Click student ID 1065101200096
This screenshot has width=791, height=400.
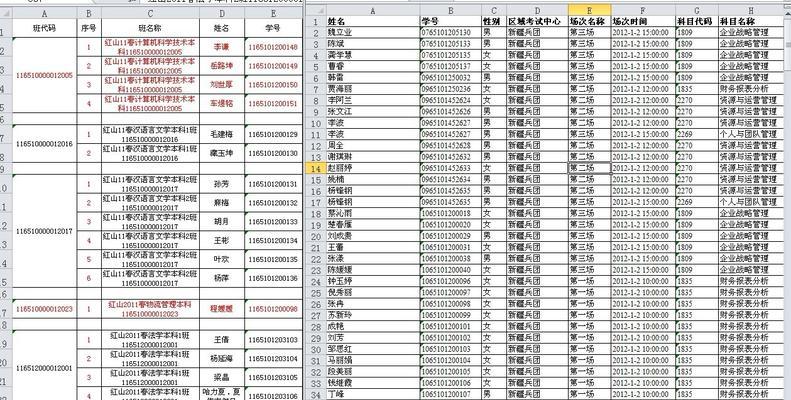click(450, 281)
